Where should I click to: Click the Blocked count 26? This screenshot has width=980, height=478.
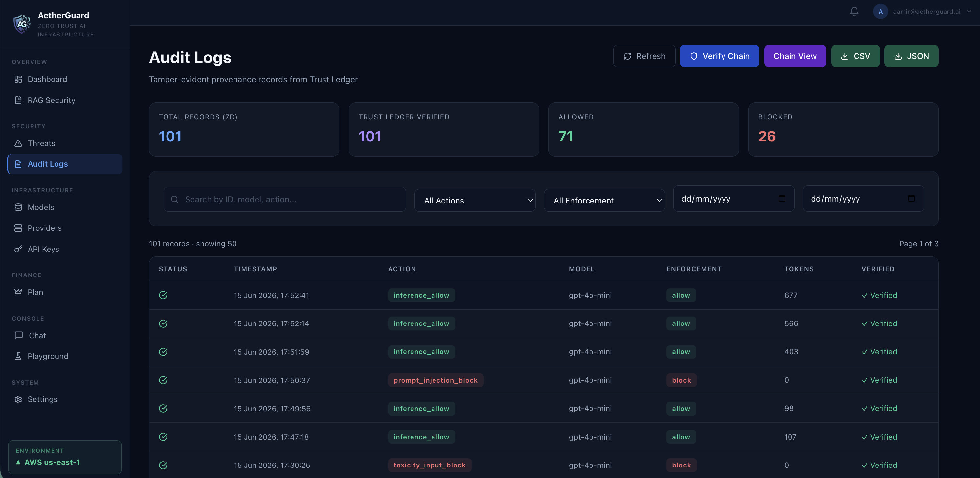tap(767, 137)
